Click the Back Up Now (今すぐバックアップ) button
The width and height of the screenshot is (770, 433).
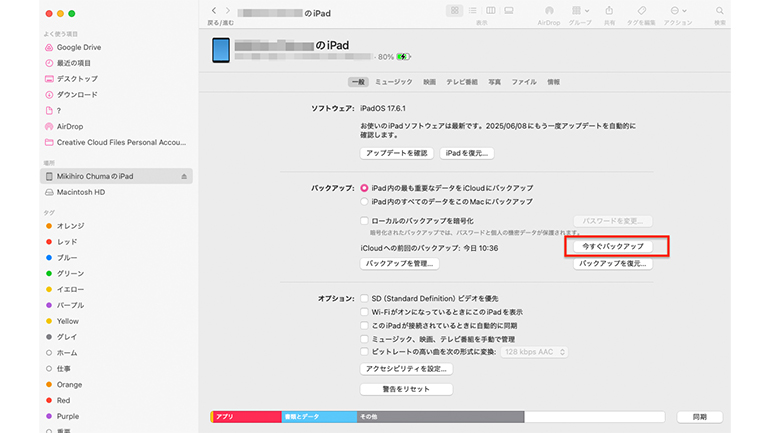[x=613, y=246]
